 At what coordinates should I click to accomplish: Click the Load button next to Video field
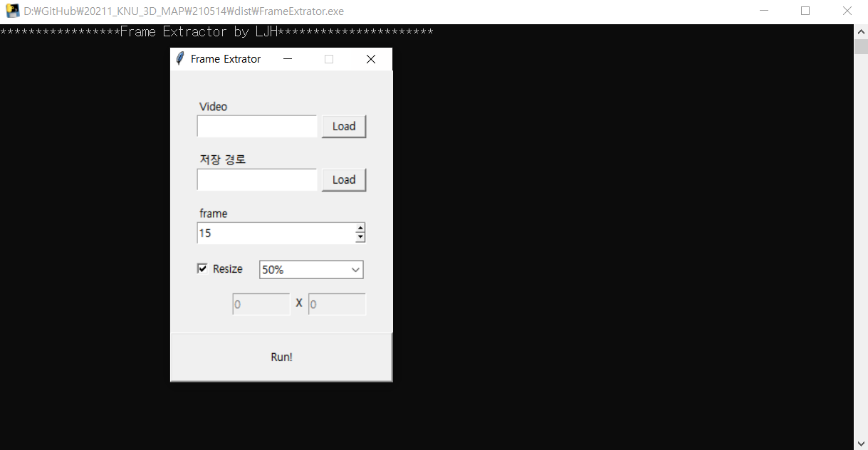pyautogui.click(x=344, y=126)
